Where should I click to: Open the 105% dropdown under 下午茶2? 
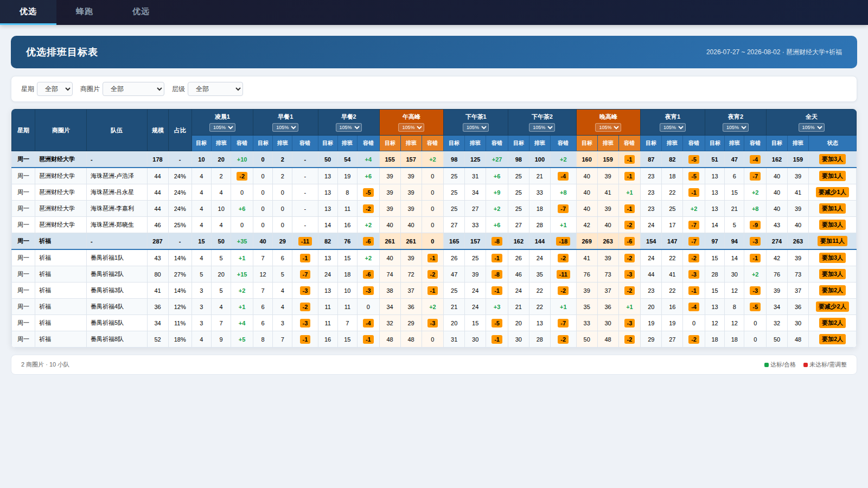tap(542, 127)
